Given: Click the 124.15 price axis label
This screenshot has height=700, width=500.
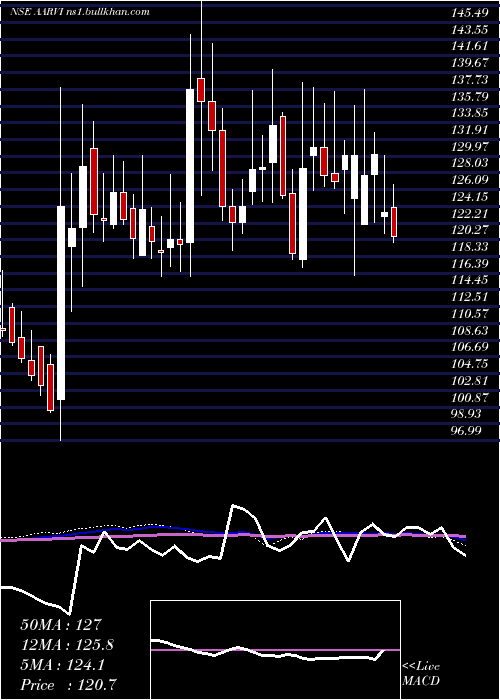Looking at the screenshot, I should click(x=469, y=197).
